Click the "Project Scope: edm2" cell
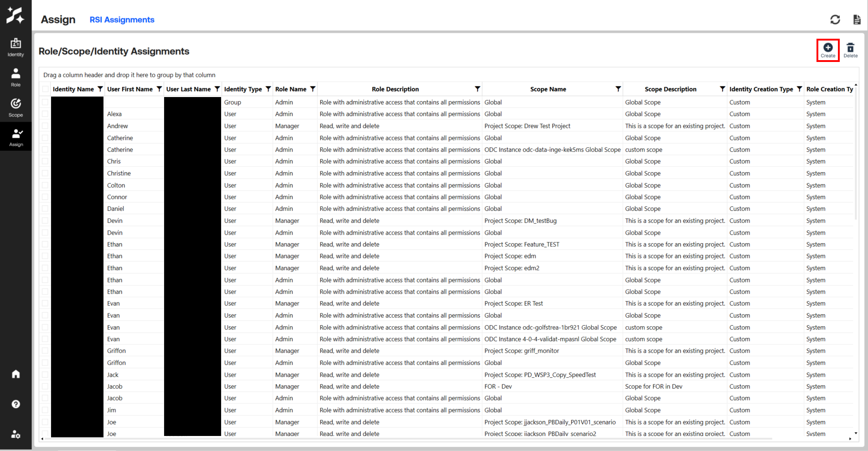The width and height of the screenshot is (868, 451). [552, 268]
